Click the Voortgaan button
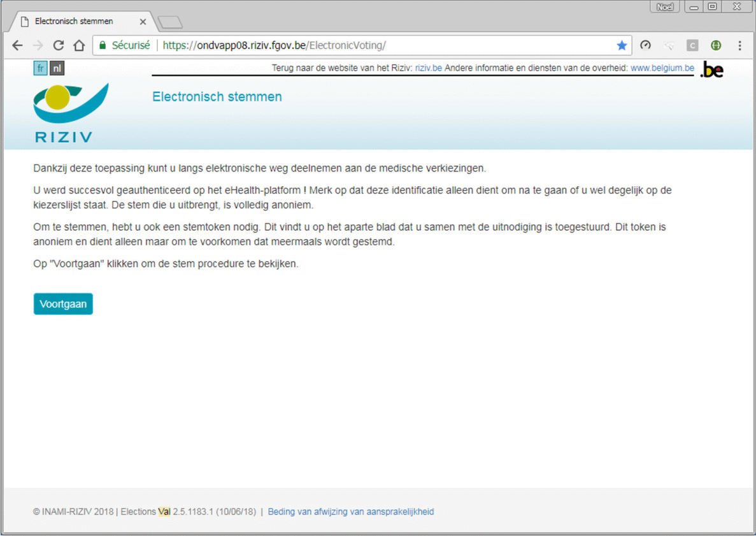Viewport: 756px width, 536px height. click(63, 304)
